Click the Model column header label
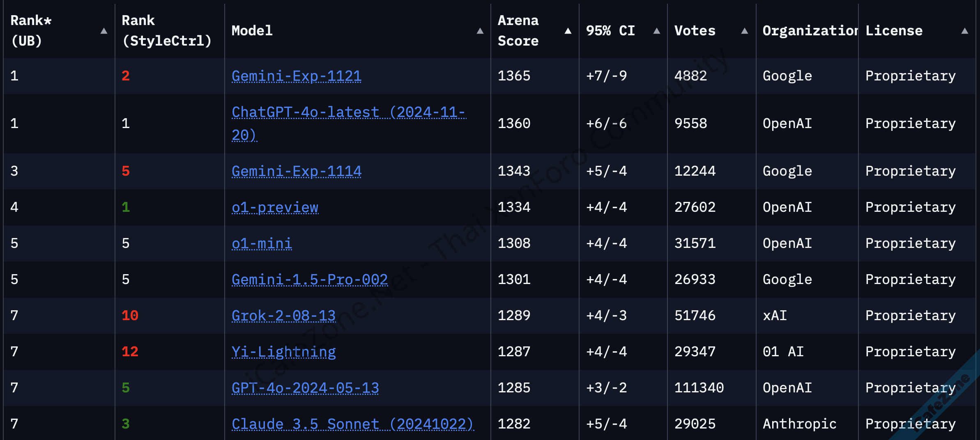Image resolution: width=980 pixels, height=440 pixels. (x=252, y=31)
